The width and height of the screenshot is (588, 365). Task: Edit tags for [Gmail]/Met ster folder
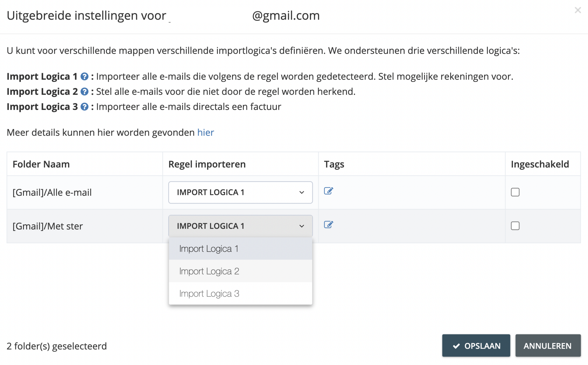tap(328, 225)
